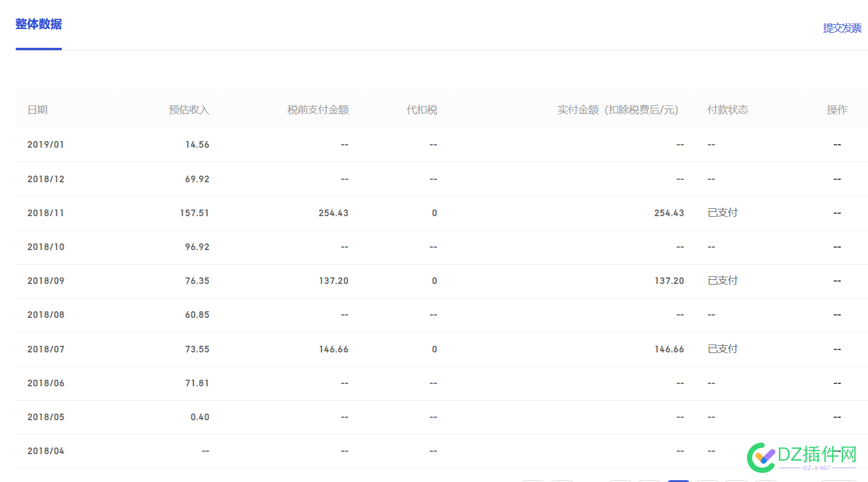This screenshot has width=868, height=482.
Task: Select the 2018/12 date cell
Action: tap(45, 179)
